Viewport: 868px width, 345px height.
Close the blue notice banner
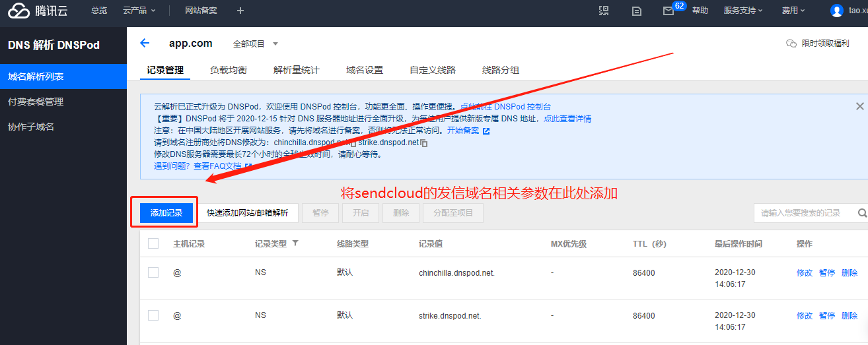point(860,106)
